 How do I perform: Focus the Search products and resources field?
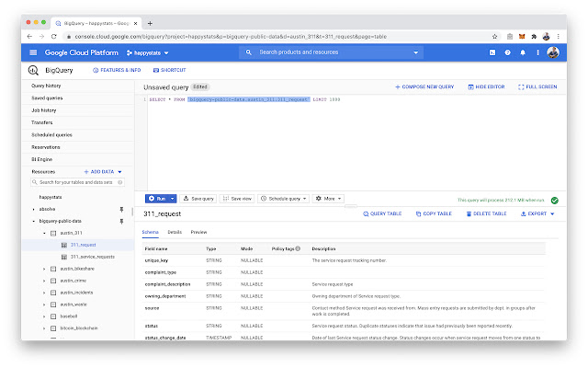pos(331,52)
